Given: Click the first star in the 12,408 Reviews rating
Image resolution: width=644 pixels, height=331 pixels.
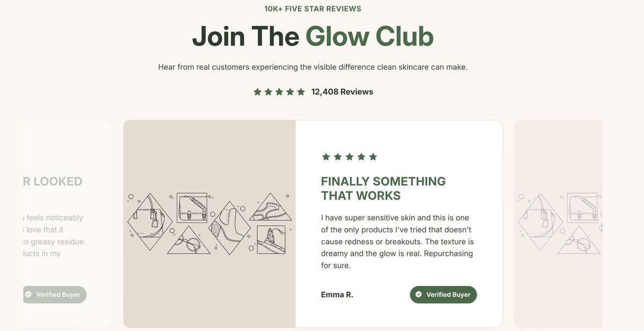Looking at the screenshot, I should tap(258, 92).
